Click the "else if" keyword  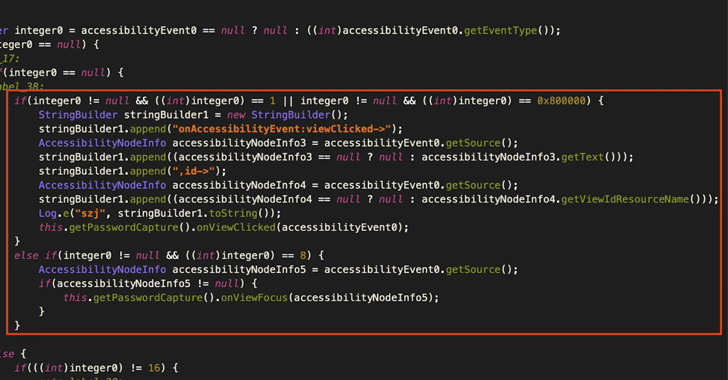pos(35,256)
